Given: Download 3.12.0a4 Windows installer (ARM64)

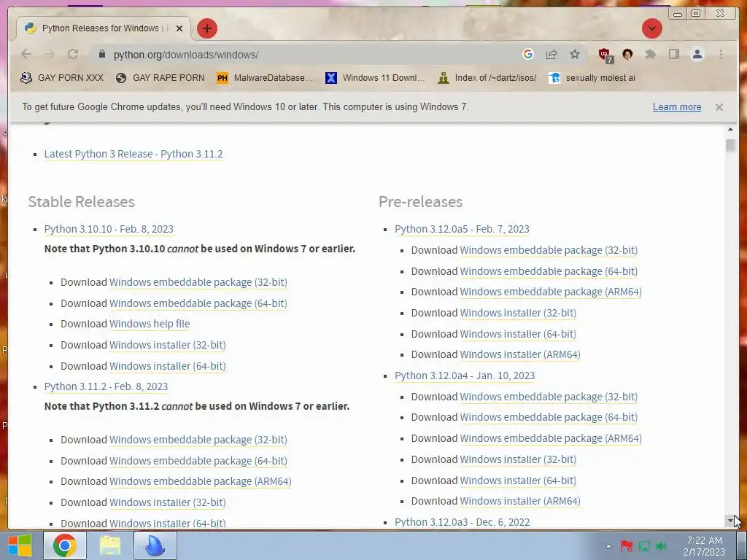Looking at the screenshot, I should tap(520, 502).
